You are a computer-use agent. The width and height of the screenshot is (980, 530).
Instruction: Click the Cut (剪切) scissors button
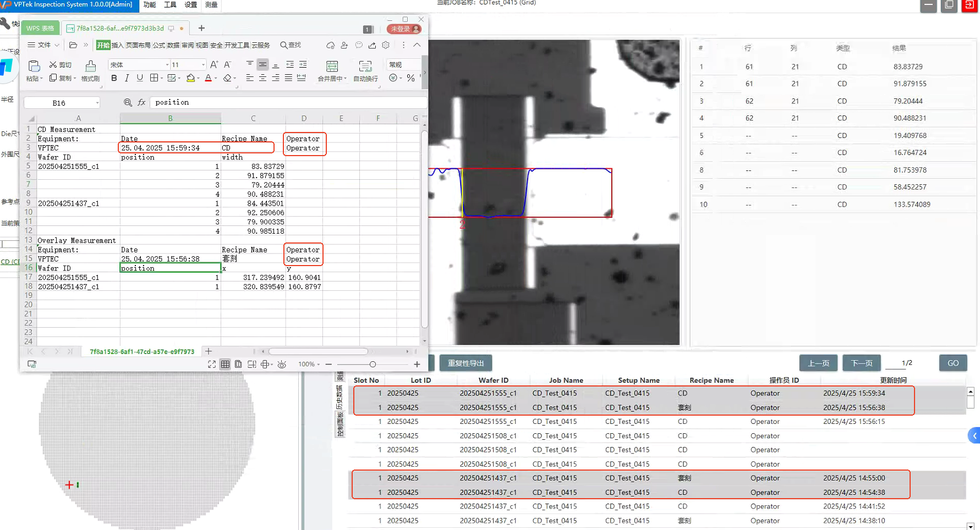click(61, 65)
